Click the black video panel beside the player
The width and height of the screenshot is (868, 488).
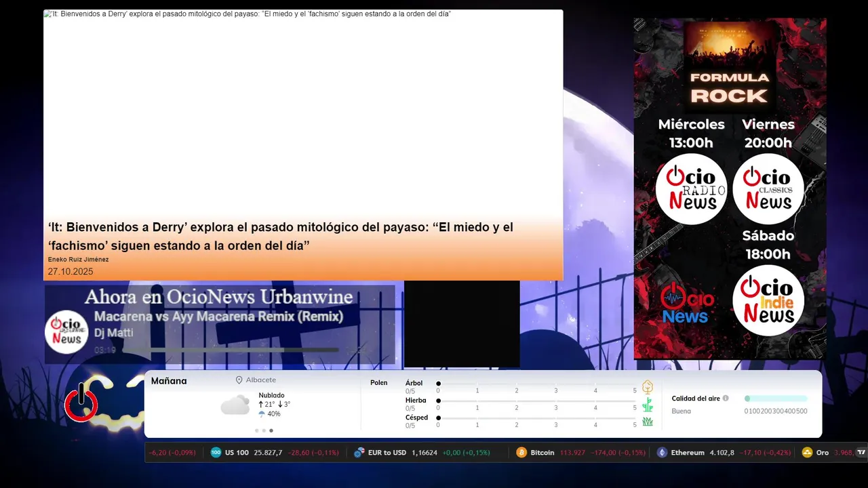click(462, 324)
